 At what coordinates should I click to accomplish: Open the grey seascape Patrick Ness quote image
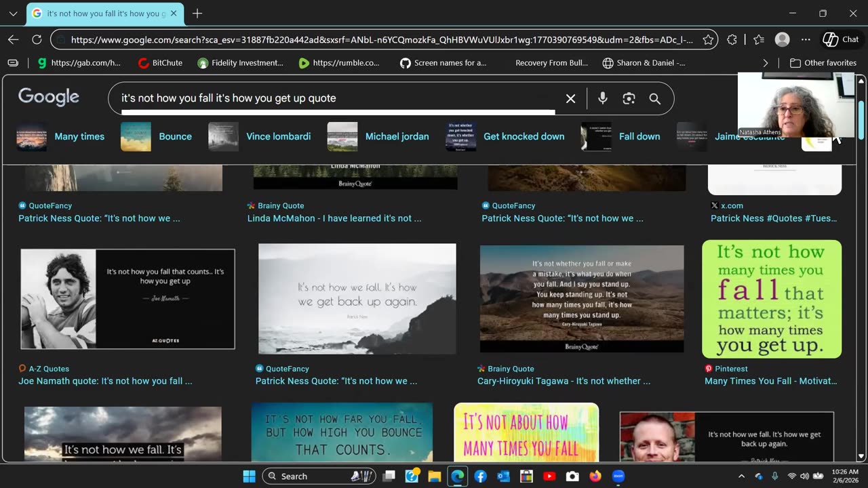357,299
